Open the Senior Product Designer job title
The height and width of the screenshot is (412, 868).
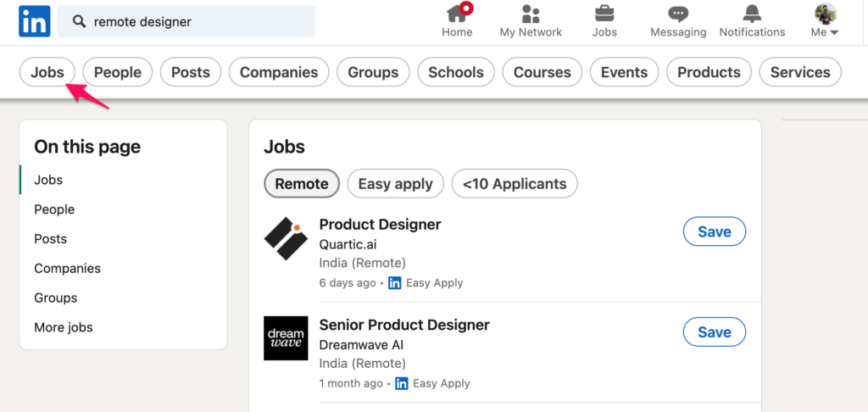(404, 325)
